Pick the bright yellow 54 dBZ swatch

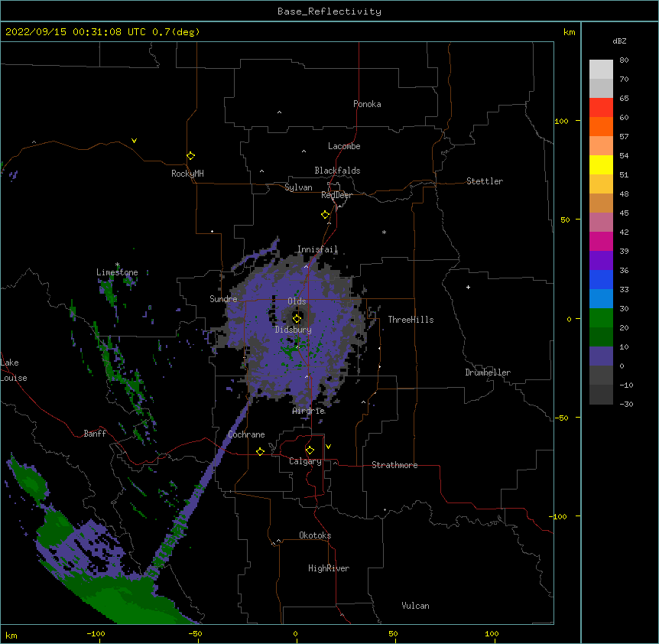[x=601, y=164]
